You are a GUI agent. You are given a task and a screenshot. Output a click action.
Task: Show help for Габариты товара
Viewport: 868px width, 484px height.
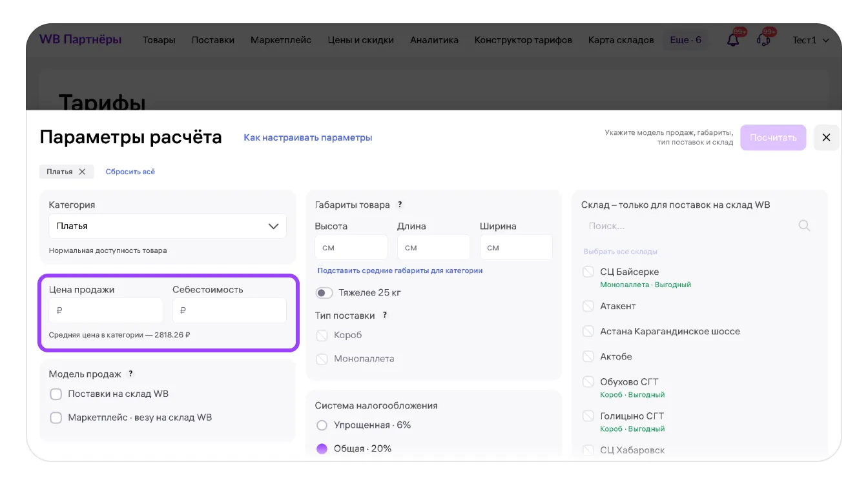pyautogui.click(x=400, y=205)
